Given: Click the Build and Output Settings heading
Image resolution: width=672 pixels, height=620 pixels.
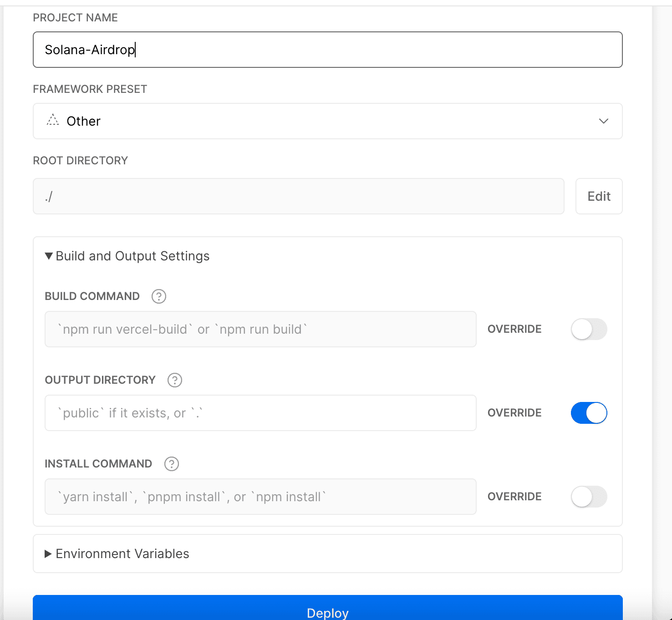Looking at the screenshot, I should pos(132,256).
